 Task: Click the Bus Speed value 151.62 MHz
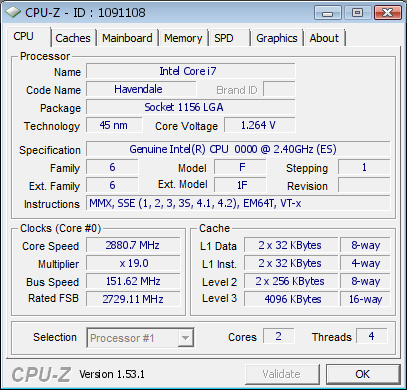coord(133,281)
